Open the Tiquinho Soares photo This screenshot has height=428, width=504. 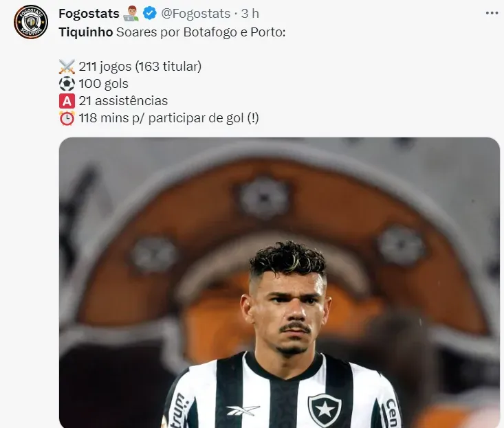coord(279,282)
